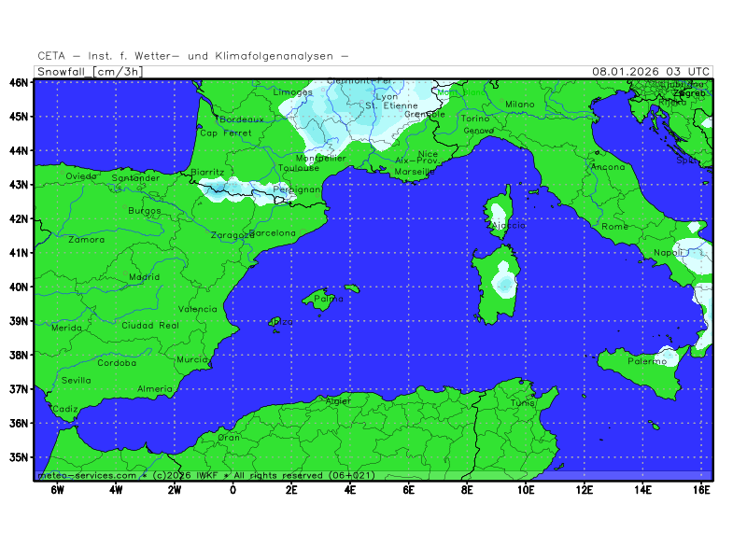Select the Barcelona label on the map
The width and height of the screenshot is (747, 560).
(273, 233)
